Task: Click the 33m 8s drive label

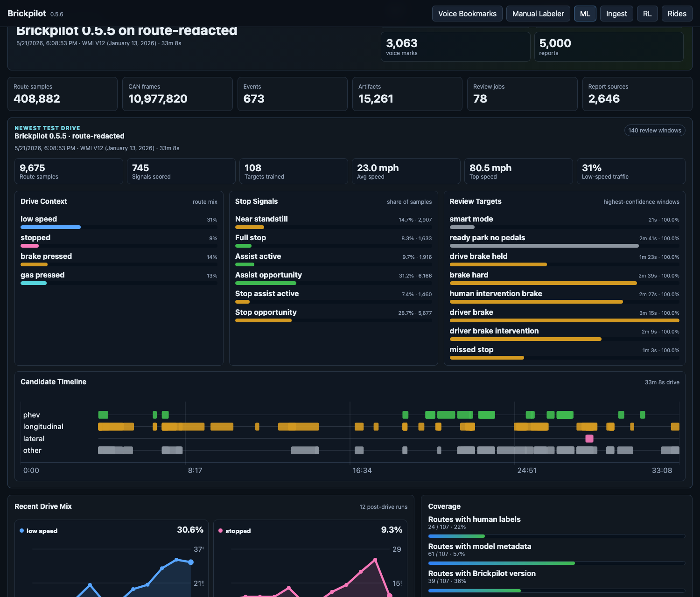Action: 662,382
